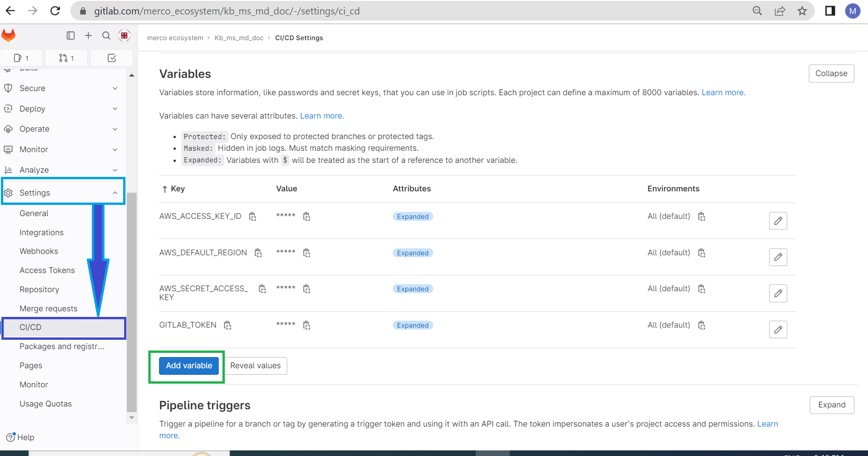Copy environment for AWS_DEFAULT_REGION
The height and width of the screenshot is (456, 868).
(701, 253)
